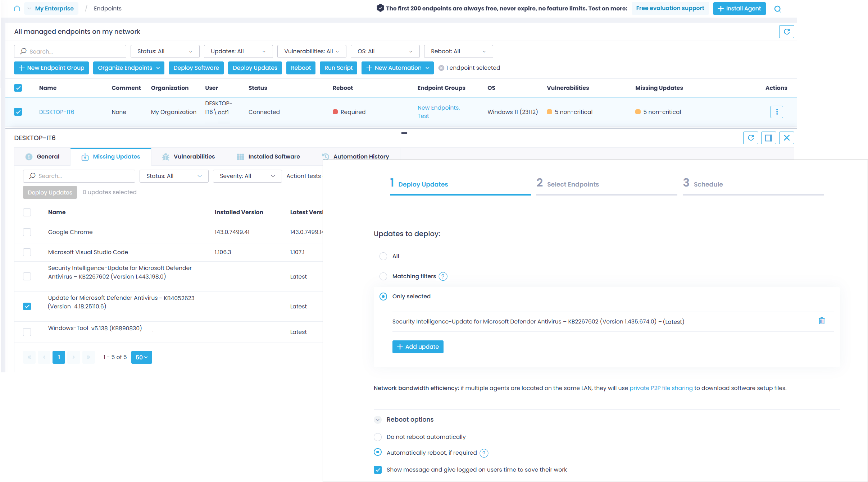Click the Install Agent button
This screenshot has width=868, height=482.
pos(739,9)
